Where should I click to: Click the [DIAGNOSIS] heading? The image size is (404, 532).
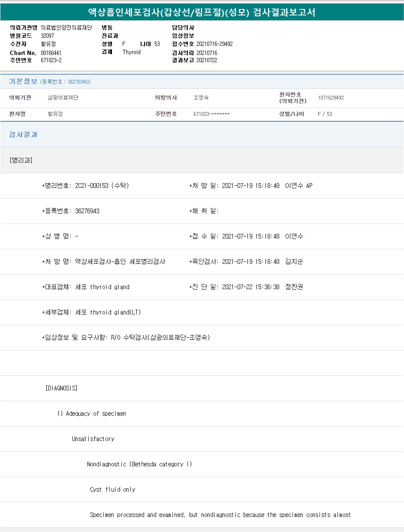61,388
